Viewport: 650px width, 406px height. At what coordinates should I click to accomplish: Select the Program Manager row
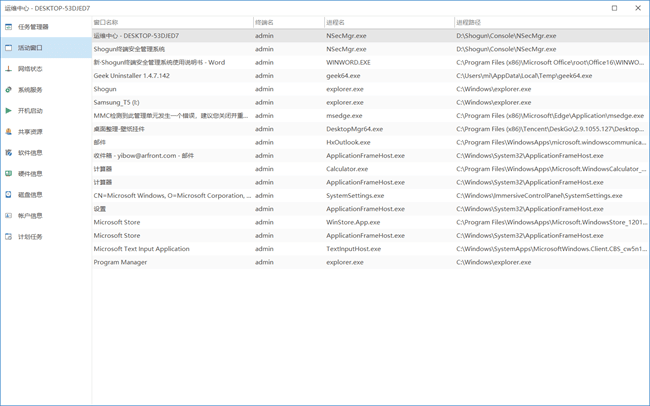coord(120,263)
